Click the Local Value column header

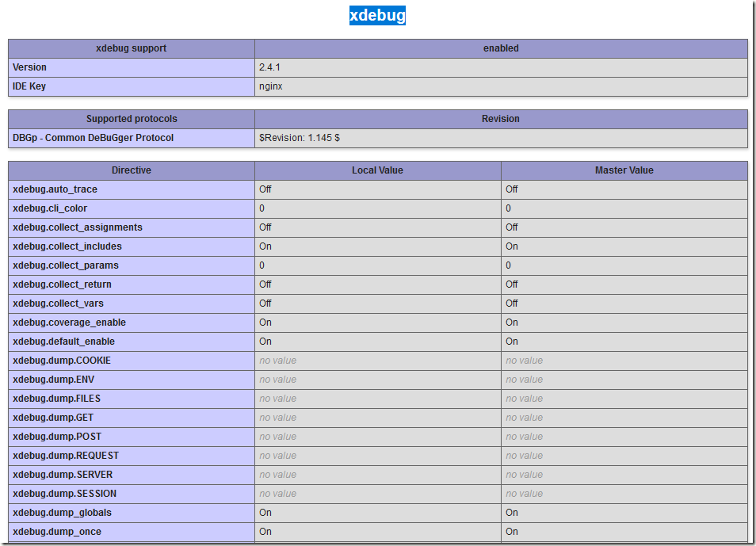pyautogui.click(x=377, y=170)
